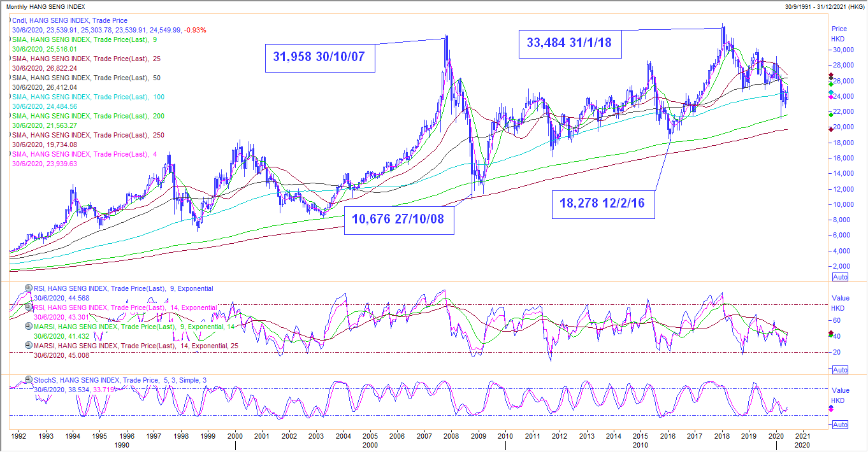
Task: Click the 2000 decade label below the time axis
Action: 370,445
